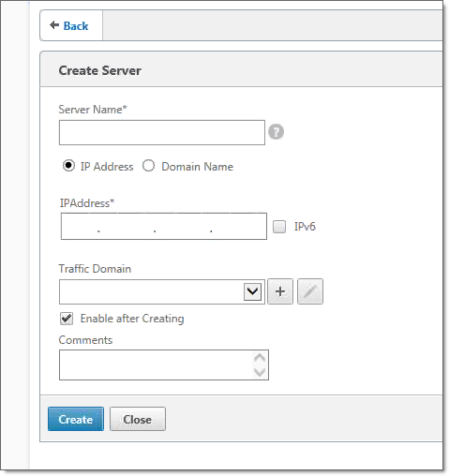Click the last octet of IPAddress field
Screen dimensions: 449x476
(x=239, y=227)
